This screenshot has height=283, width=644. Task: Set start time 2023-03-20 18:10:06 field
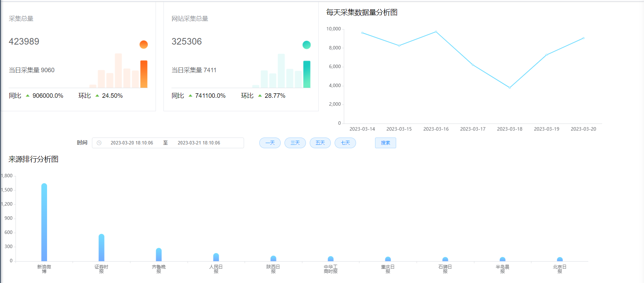(x=132, y=143)
